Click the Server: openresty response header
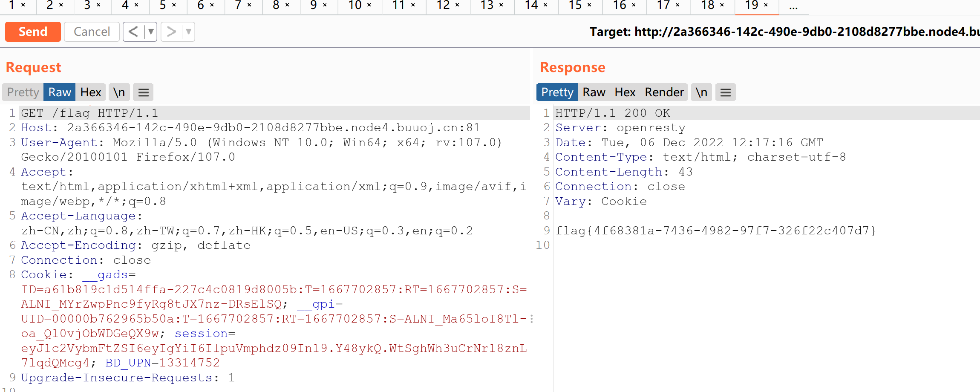Image resolution: width=980 pixels, height=392 pixels. (x=620, y=127)
